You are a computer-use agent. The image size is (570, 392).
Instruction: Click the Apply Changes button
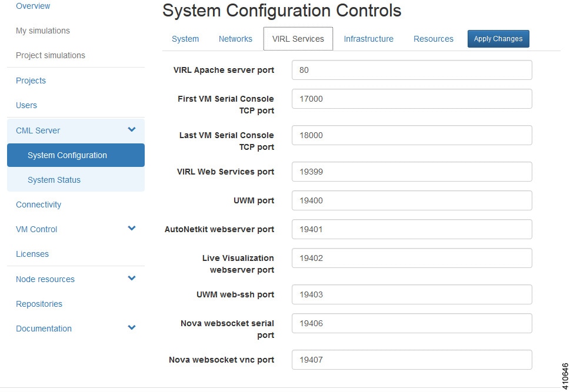click(498, 39)
